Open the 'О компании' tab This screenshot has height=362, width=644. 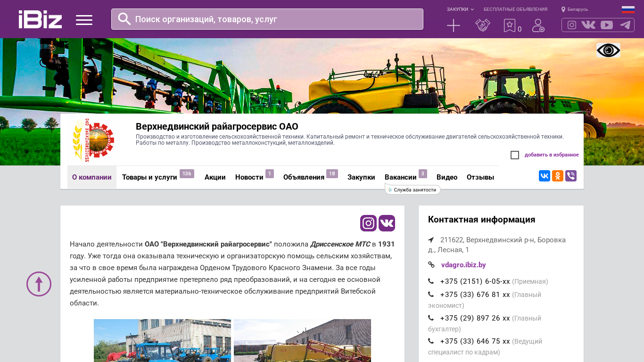[x=92, y=177]
